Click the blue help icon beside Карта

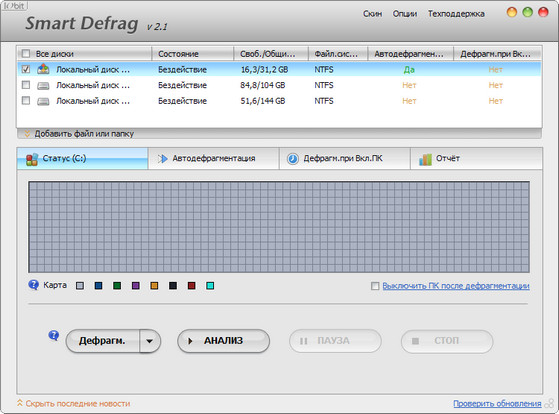[x=34, y=285]
